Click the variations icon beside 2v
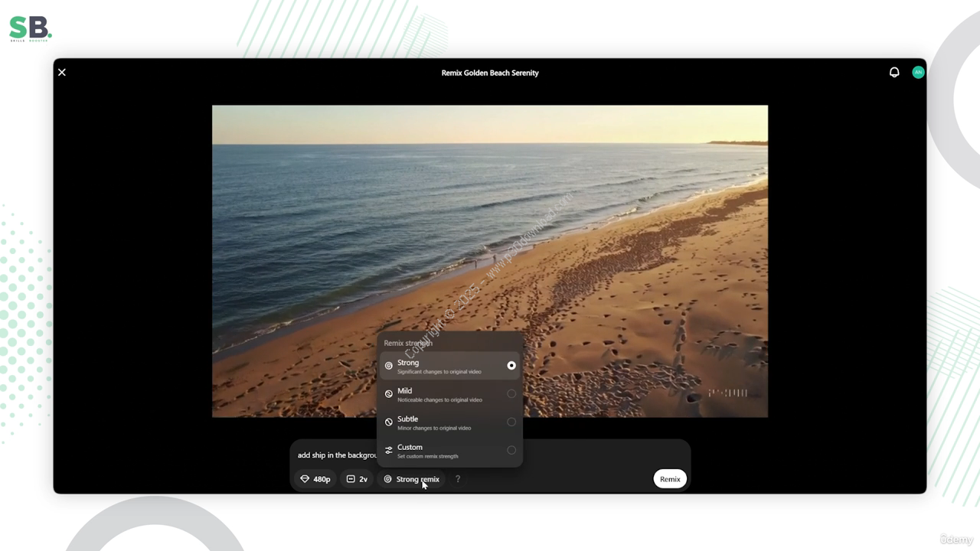Image resolution: width=980 pixels, height=551 pixels. click(351, 479)
